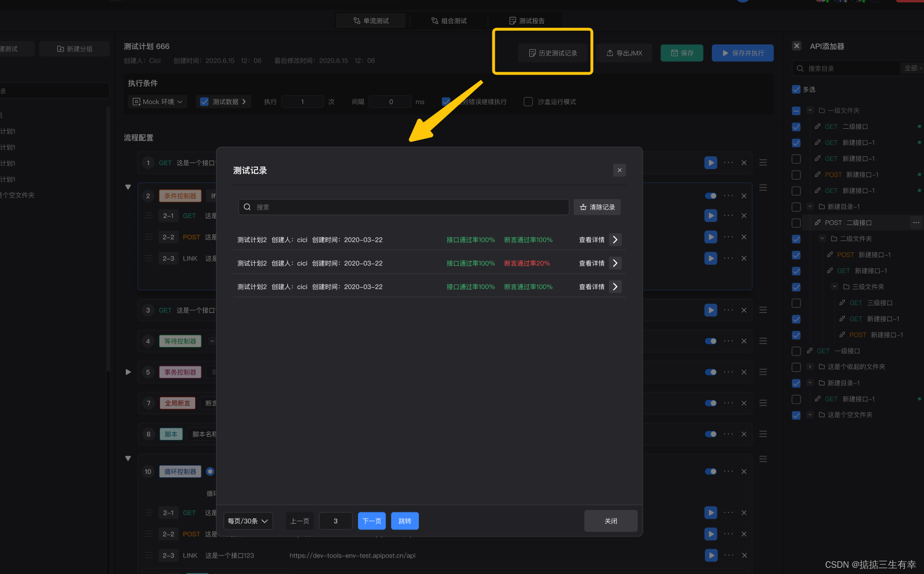Collapse 一级文件夹 folder chevron
The image size is (924, 574).
(810, 110)
